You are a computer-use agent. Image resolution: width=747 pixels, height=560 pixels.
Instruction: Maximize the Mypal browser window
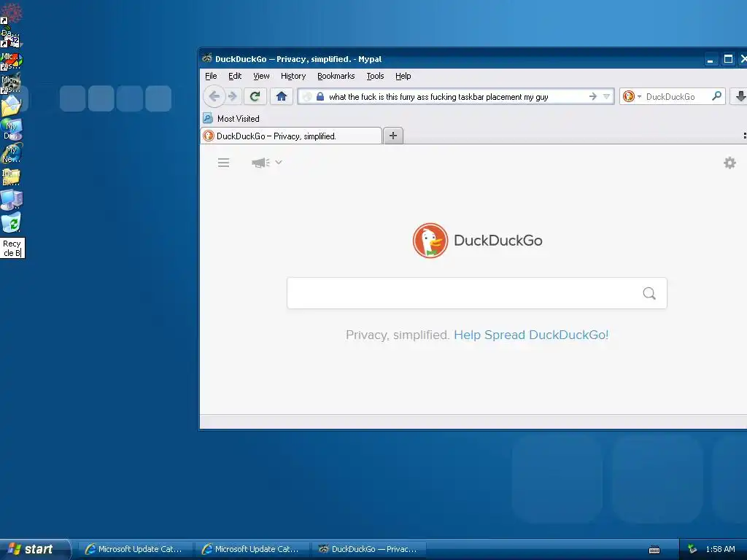coord(729,59)
